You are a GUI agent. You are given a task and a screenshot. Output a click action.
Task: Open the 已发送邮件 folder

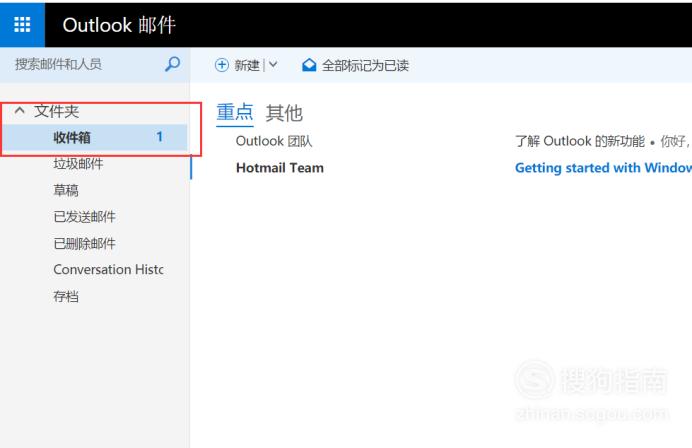[x=84, y=217]
